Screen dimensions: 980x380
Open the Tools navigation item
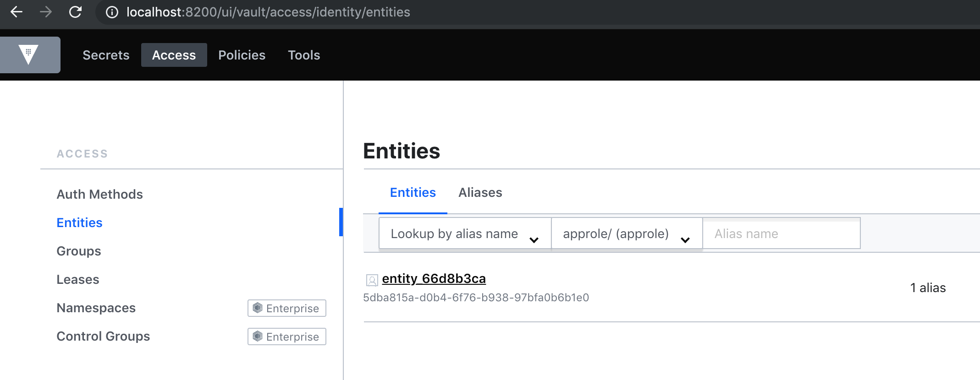[304, 55]
